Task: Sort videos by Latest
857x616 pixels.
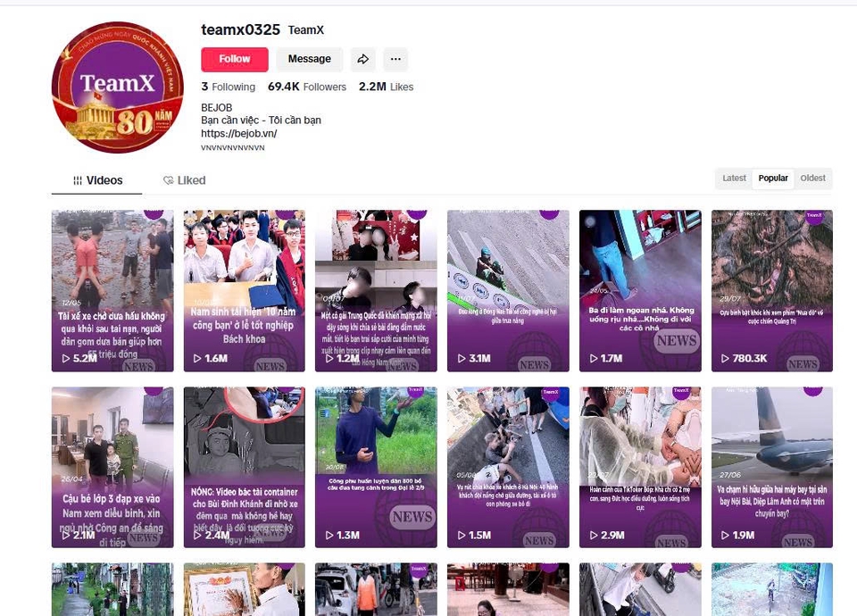Action: point(734,179)
